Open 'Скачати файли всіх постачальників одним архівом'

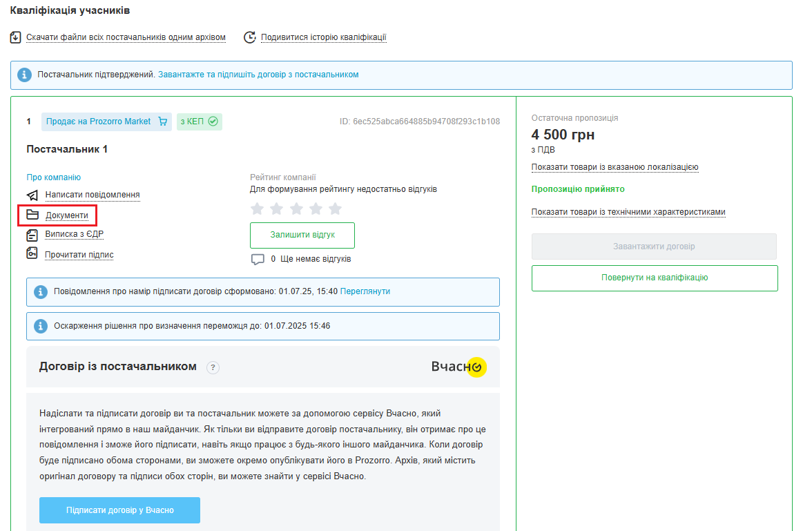point(126,37)
